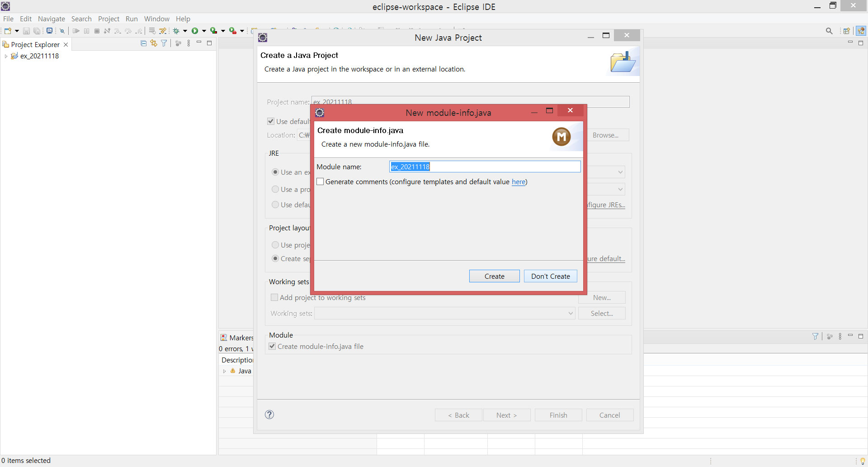Toggle Generate comments checkbox

(x=320, y=181)
